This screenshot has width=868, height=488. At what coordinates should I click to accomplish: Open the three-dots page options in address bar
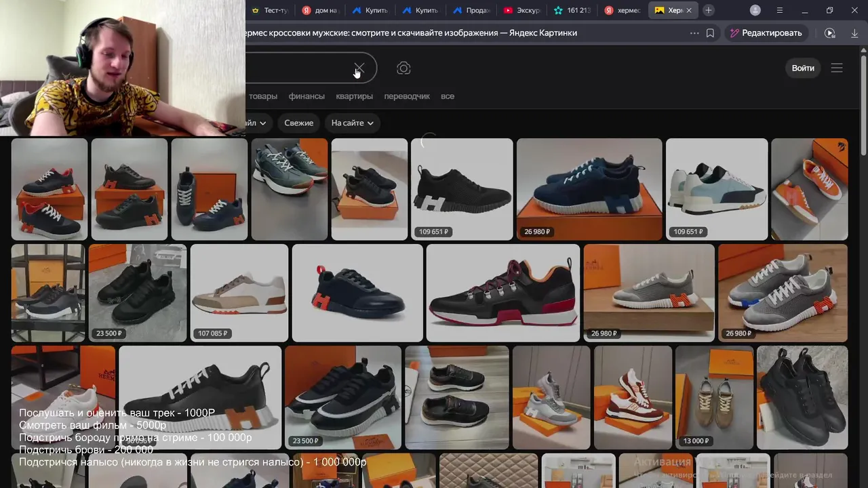(694, 33)
